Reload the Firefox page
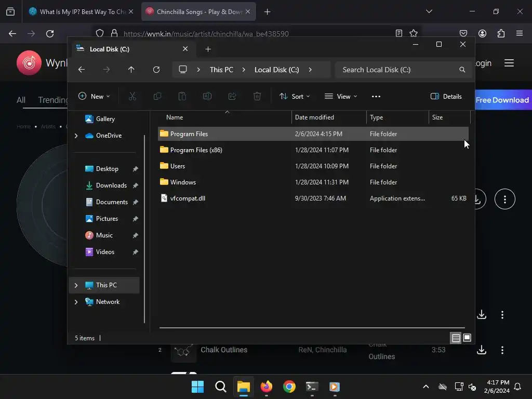 coord(50,34)
